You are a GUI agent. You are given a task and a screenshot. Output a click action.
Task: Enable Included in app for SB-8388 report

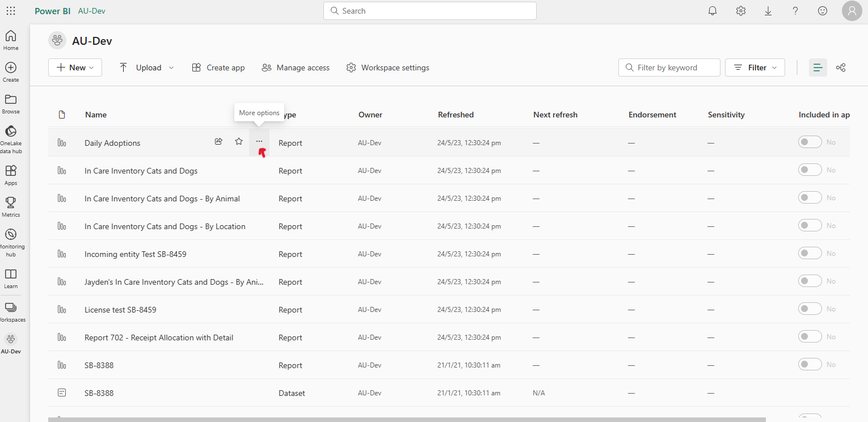pyautogui.click(x=810, y=364)
